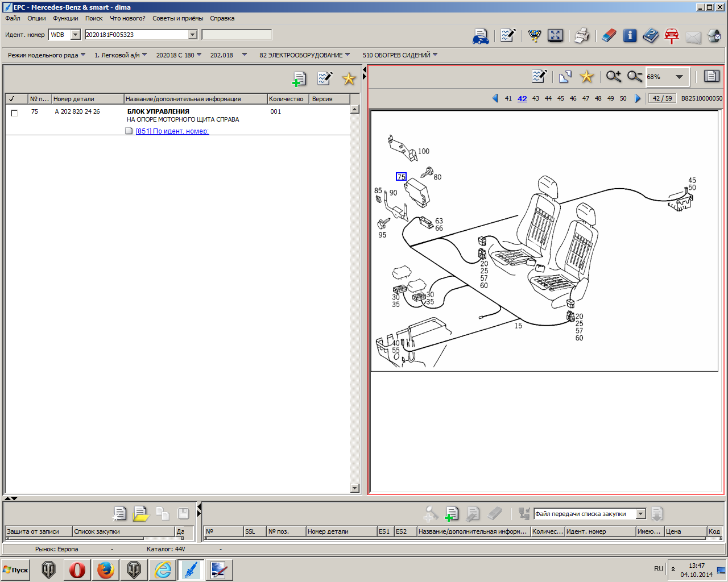Select callout 75 in the diagram
Screen dimensions: 728x582
402,177
